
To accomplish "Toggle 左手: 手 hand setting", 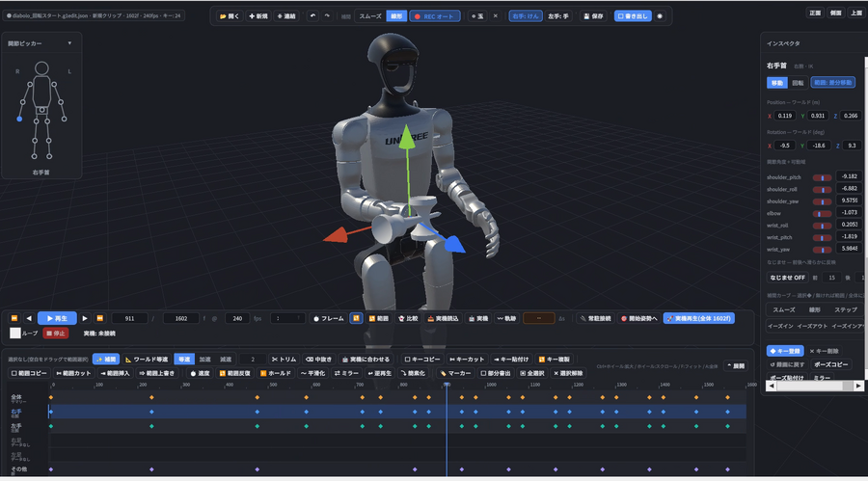I will (558, 16).
